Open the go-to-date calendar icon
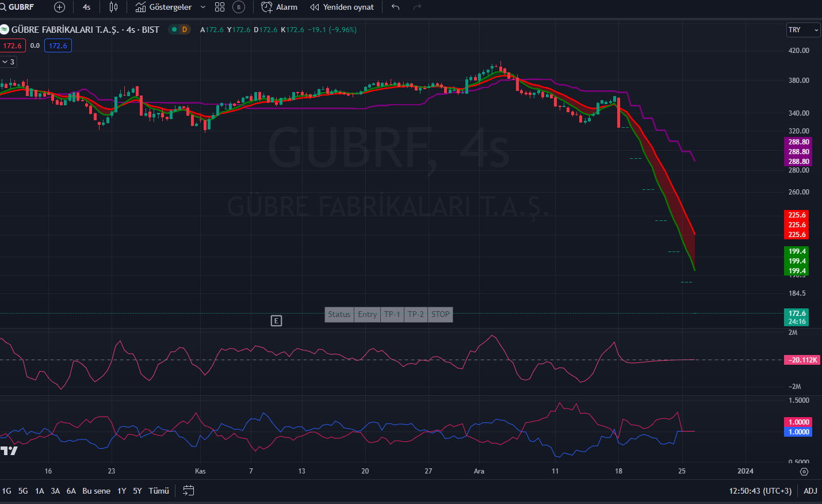822x504 pixels. (x=188, y=491)
